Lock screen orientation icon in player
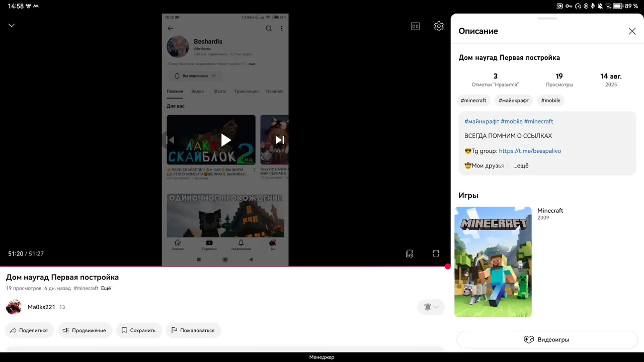Viewport: 644px width, 362px height. coord(409,254)
